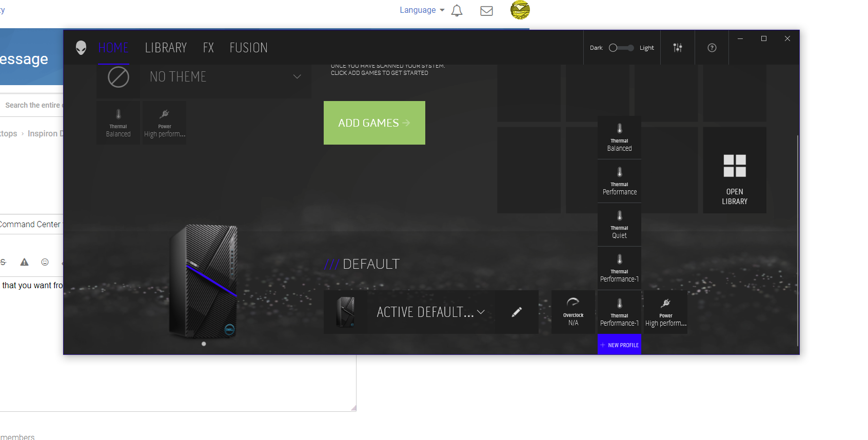Open the mail envelope icon in the browser

[486, 11]
